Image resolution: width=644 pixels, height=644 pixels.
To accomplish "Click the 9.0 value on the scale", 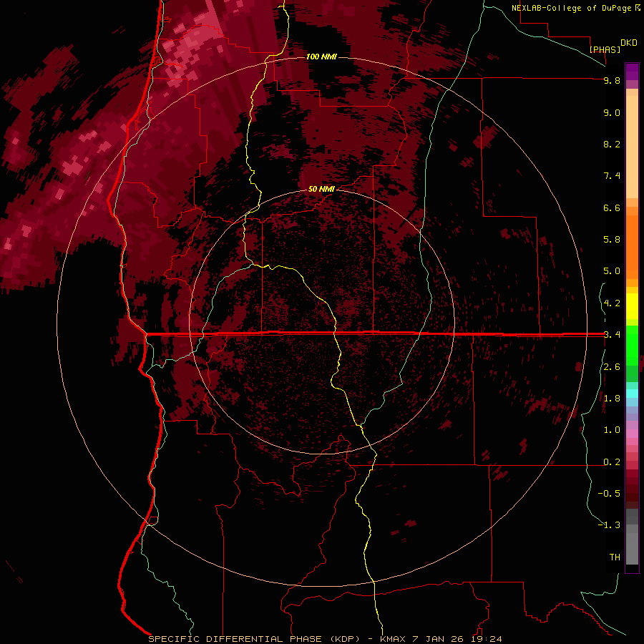I will [x=612, y=112].
